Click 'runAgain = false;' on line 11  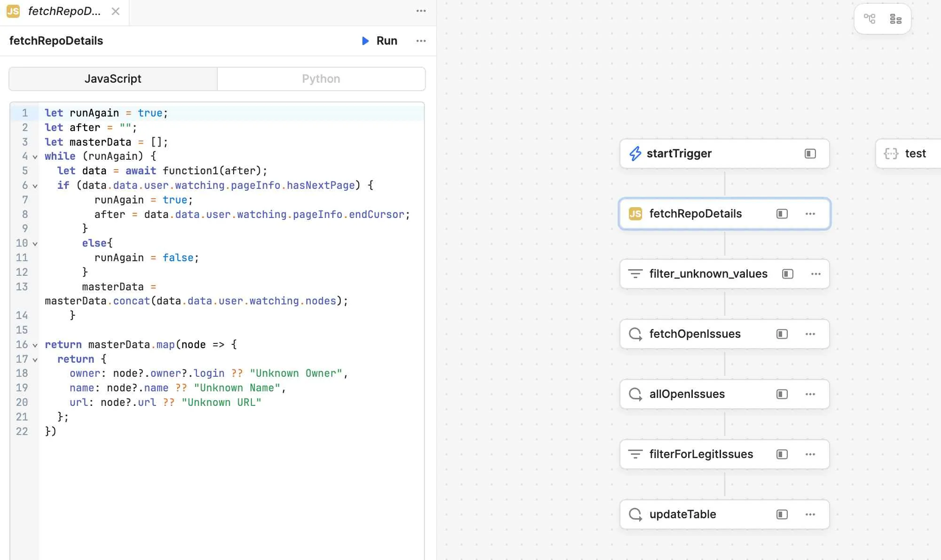point(147,258)
